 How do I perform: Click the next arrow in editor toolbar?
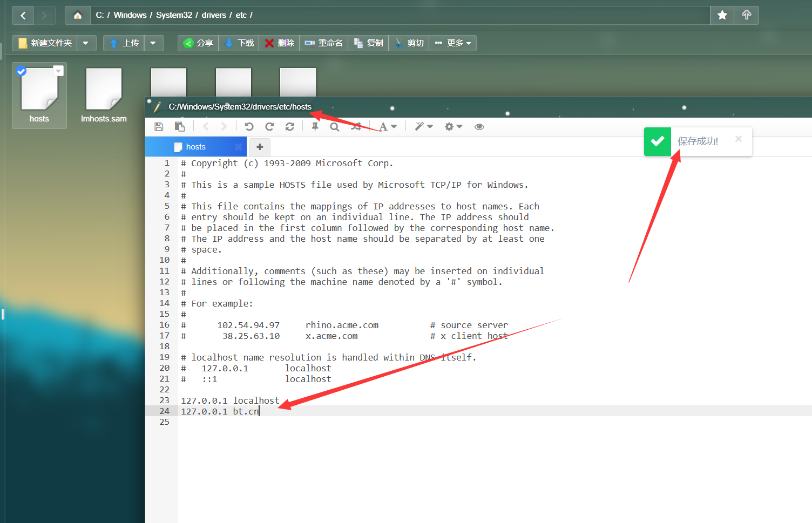[224, 126]
